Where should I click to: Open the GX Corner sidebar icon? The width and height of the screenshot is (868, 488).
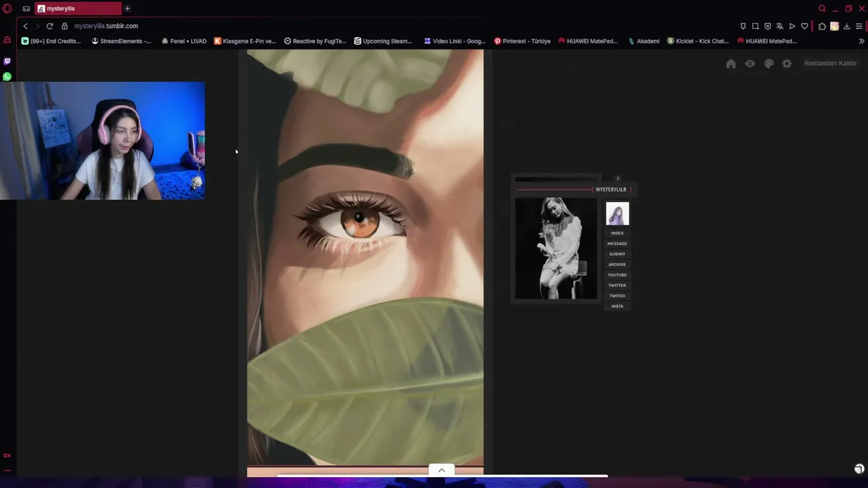click(7, 40)
